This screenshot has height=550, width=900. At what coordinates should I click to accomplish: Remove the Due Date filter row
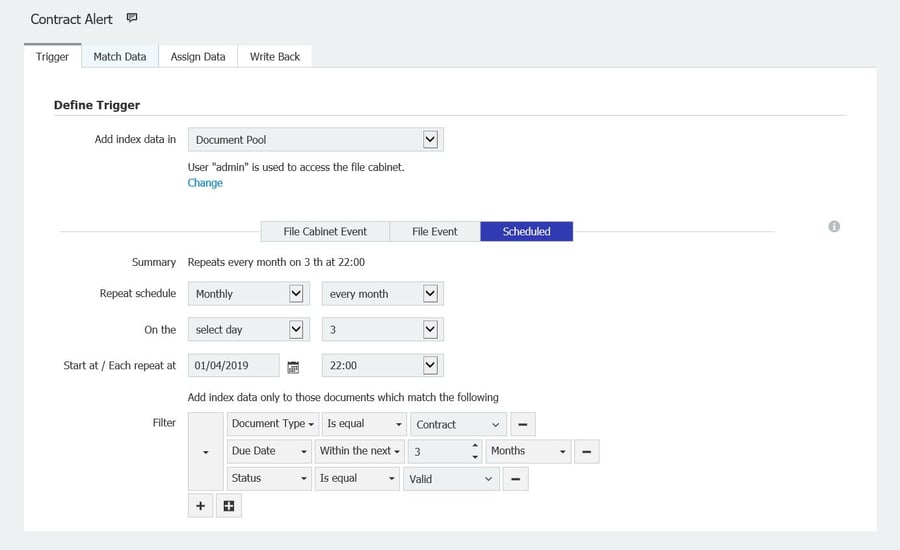pyautogui.click(x=586, y=452)
